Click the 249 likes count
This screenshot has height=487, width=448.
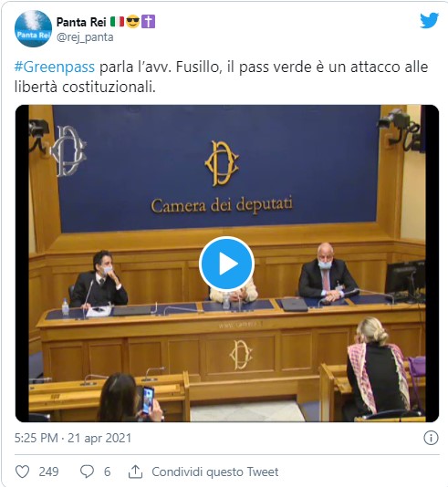[x=48, y=471]
